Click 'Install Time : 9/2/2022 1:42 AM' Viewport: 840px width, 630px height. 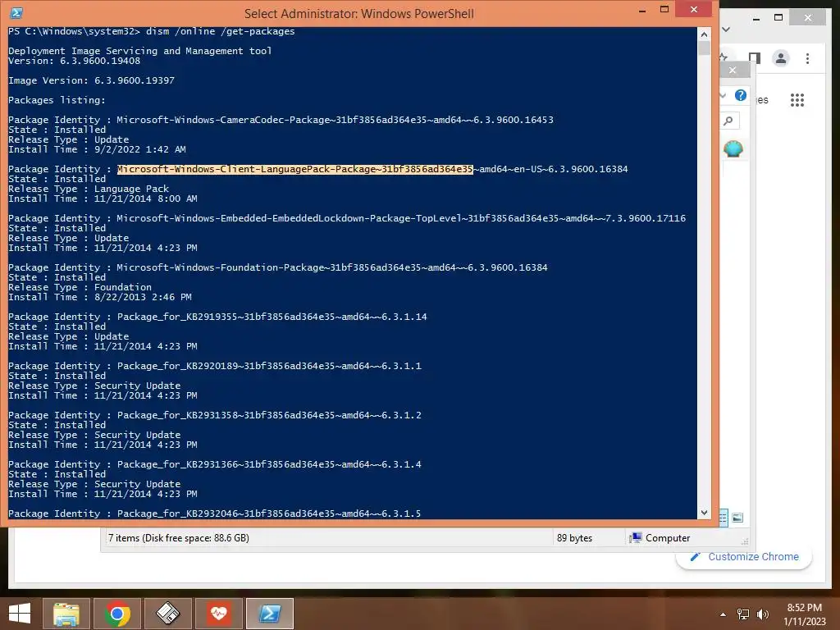[x=97, y=149]
